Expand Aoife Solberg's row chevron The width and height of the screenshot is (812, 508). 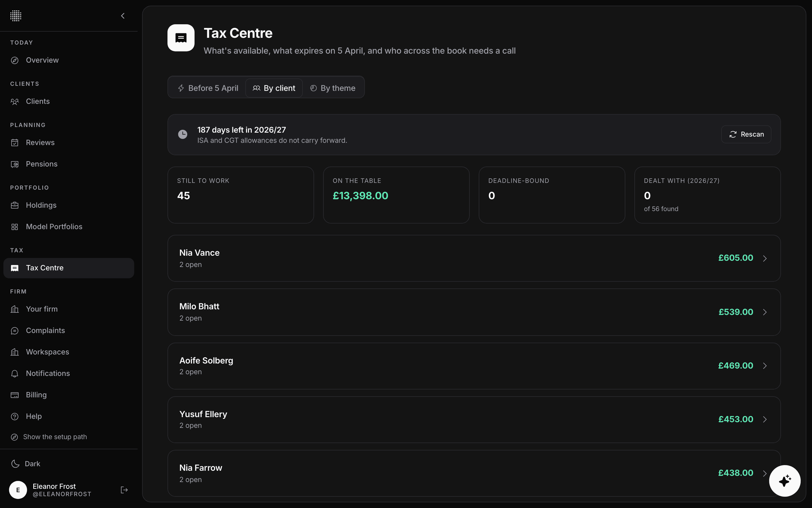pyautogui.click(x=765, y=366)
